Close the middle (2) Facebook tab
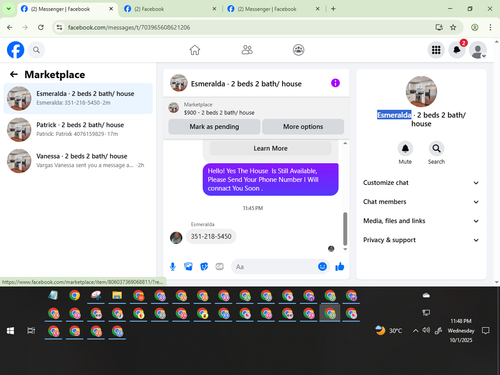Image resolution: width=500 pixels, height=375 pixels. (x=214, y=9)
